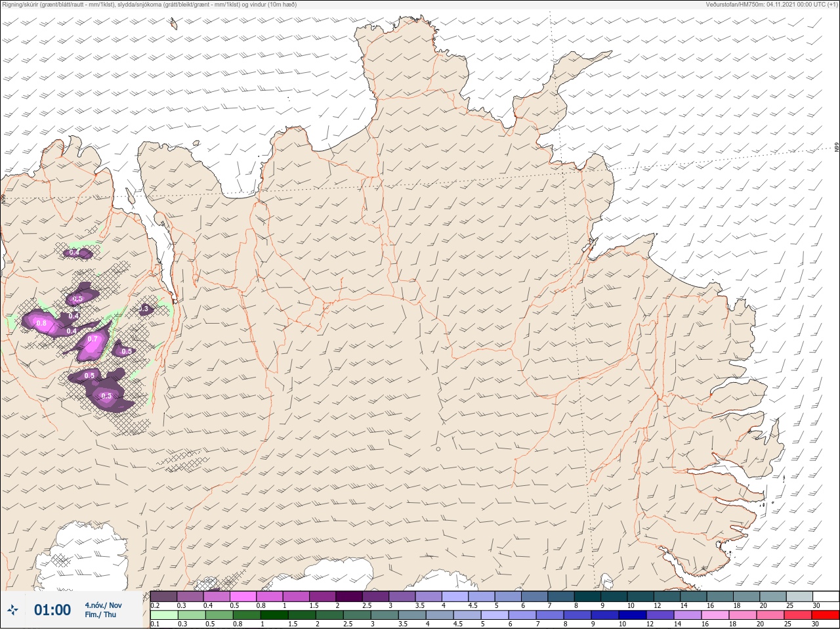The width and height of the screenshot is (840, 629).
Task: Click the darkest green swatch labeled 1, lower row
Action: click(x=274, y=615)
